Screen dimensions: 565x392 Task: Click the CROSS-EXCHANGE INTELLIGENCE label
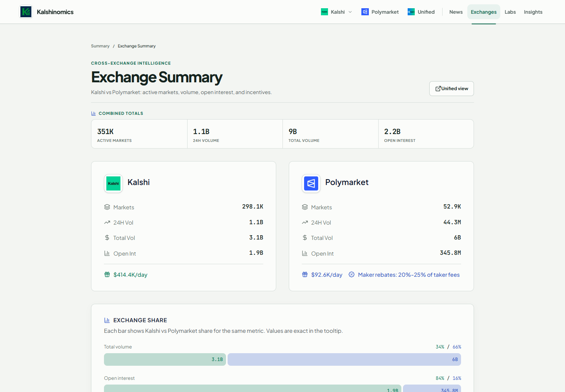click(131, 63)
